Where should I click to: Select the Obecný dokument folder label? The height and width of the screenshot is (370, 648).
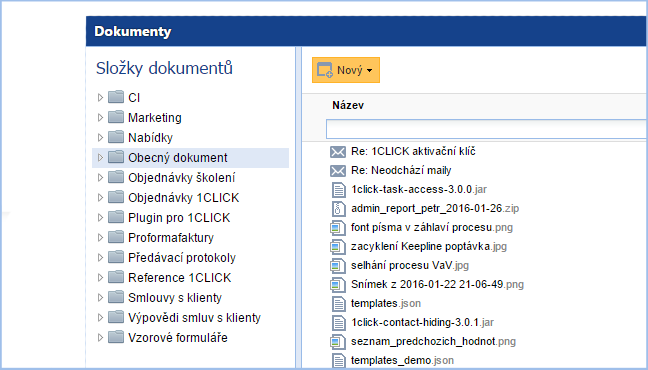(178, 158)
